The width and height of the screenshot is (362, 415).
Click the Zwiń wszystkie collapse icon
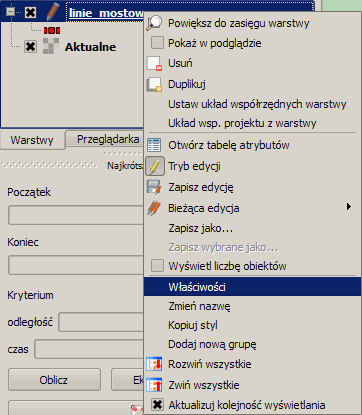click(154, 385)
